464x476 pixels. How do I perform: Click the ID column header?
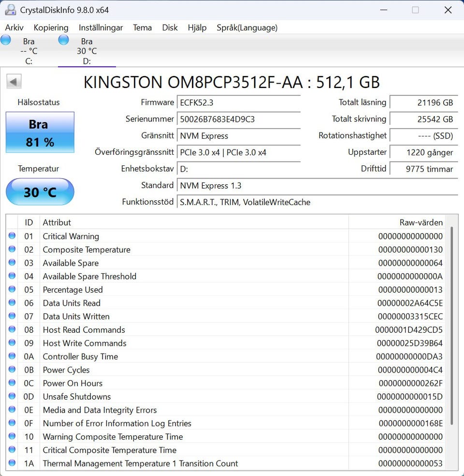[29, 223]
